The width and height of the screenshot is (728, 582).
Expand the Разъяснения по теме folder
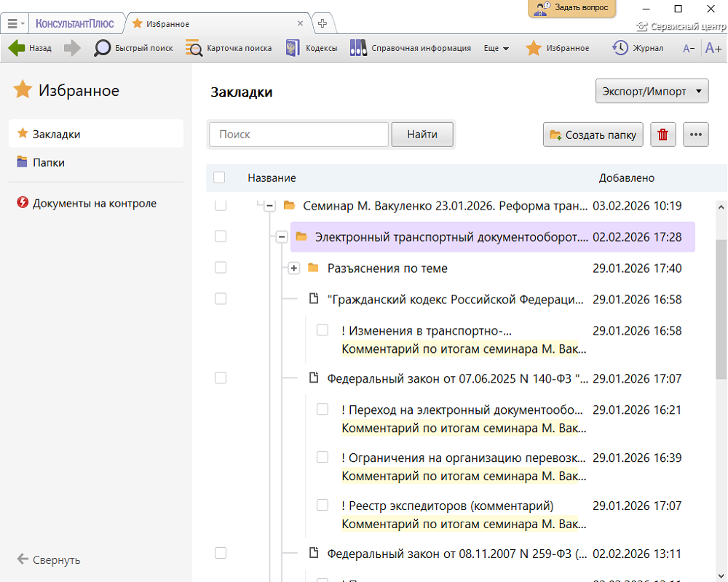(293, 268)
